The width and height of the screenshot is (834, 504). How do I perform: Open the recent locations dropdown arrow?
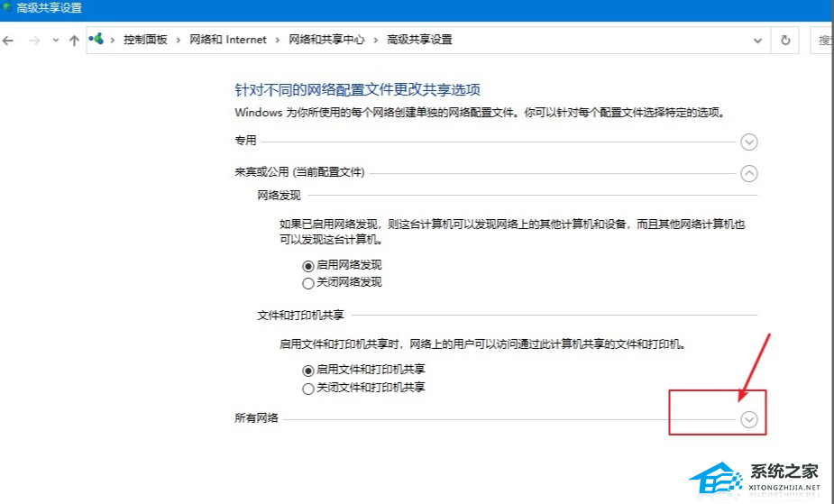click(x=55, y=40)
